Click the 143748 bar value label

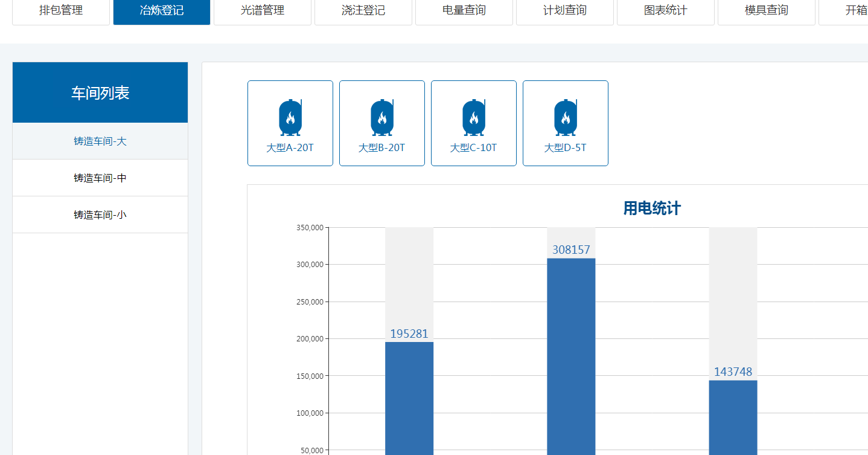733,372
